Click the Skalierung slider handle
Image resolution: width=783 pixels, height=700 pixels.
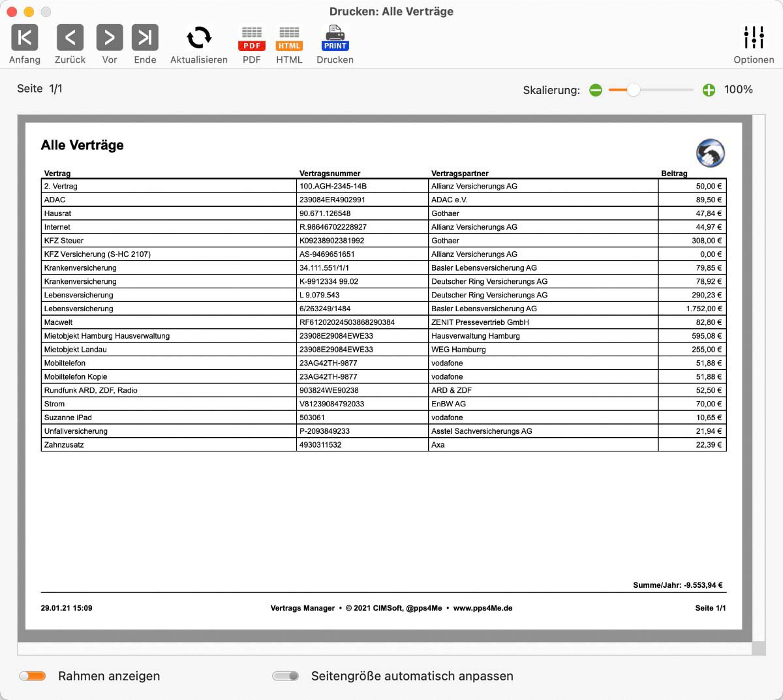click(634, 90)
